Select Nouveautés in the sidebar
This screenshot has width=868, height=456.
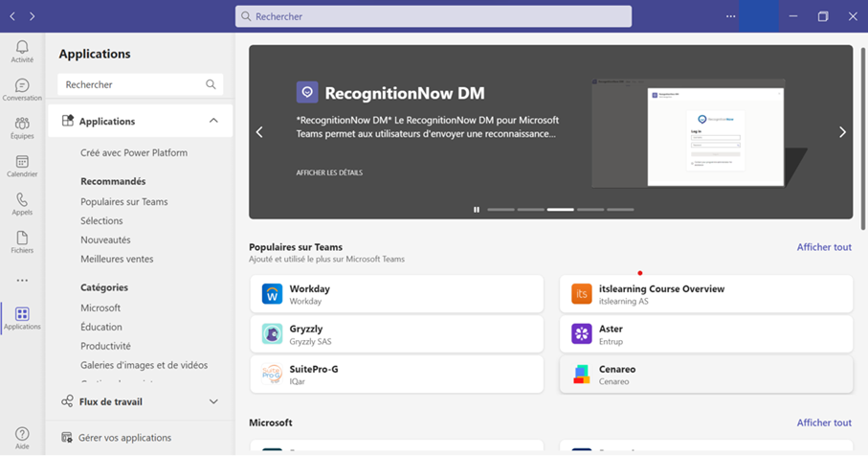pyautogui.click(x=105, y=239)
